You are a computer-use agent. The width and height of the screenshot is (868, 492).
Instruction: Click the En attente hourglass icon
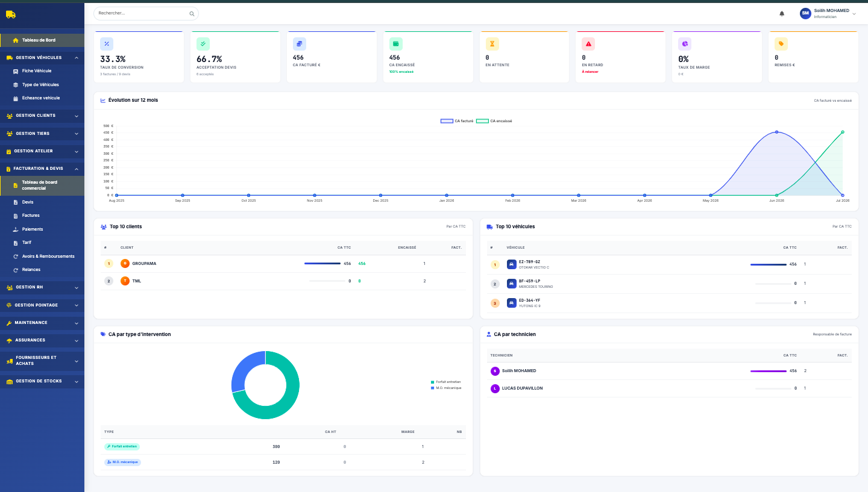(492, 44)
